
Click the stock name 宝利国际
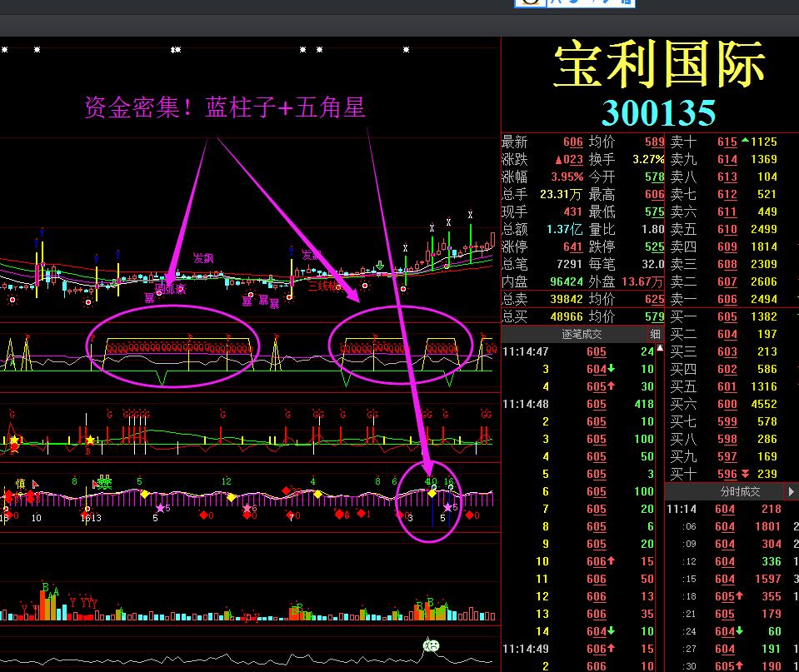659,64
